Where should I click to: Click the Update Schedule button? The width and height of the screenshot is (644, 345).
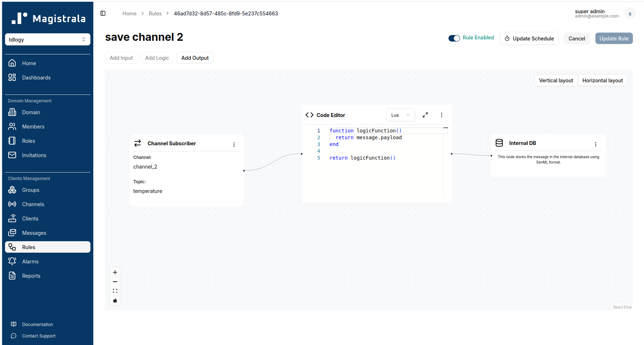pos(529,39)
